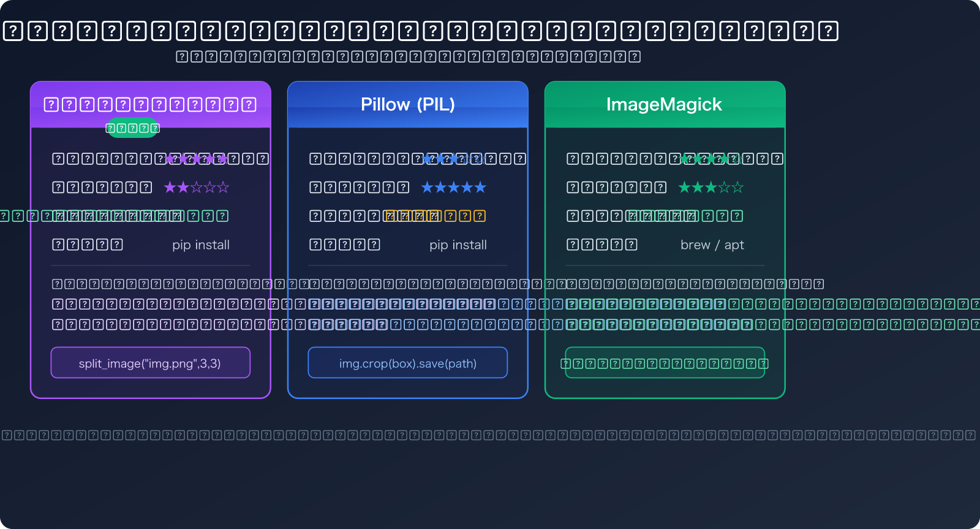Click the orange tag in the Pillow card
Image resolution: width=980 pixels, height=529 pixels.
pyautogui.click(x=435, y=216)
